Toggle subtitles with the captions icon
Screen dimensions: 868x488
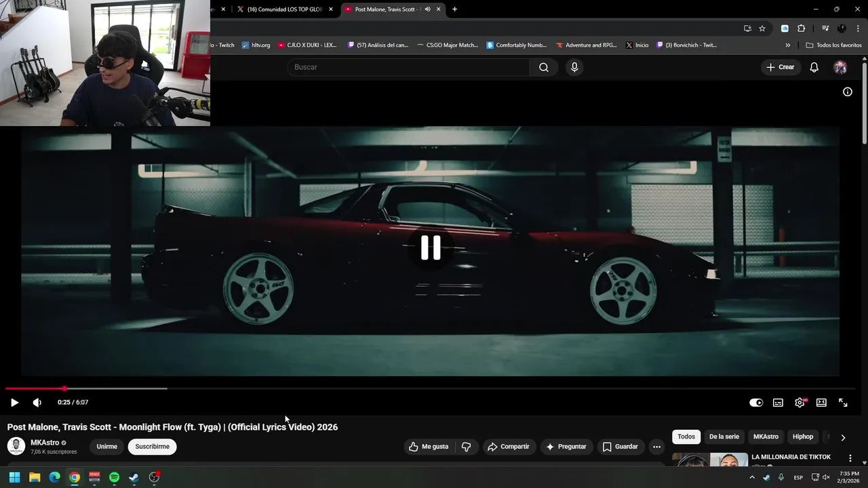click(778, 403)
